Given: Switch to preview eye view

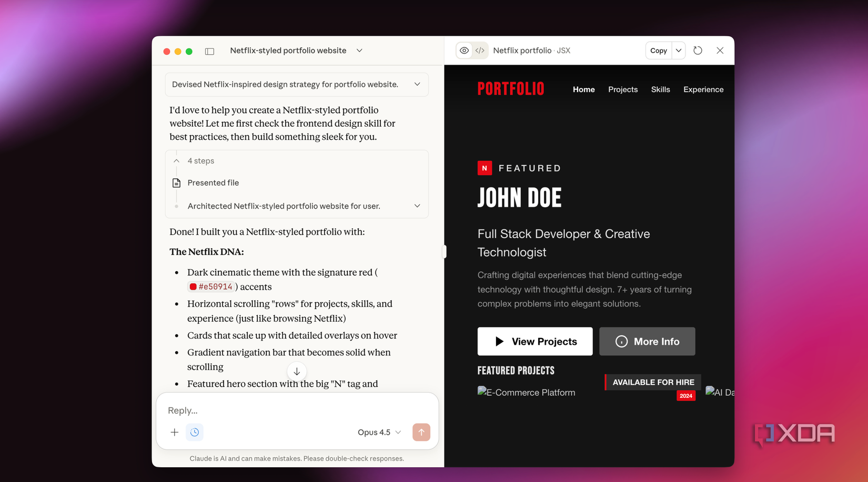Looking at the screenshot, I should pyautogui.click(x=464, y=50).
